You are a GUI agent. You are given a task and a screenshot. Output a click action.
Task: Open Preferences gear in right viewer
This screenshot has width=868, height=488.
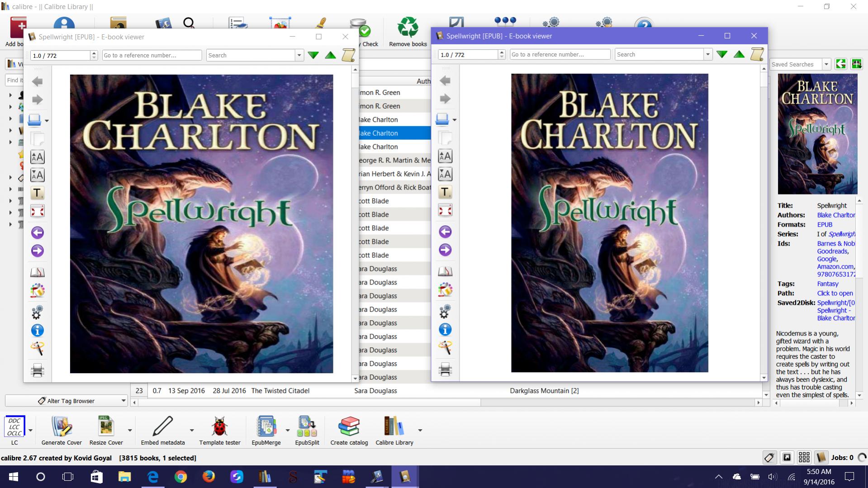[x=445, y=311]
